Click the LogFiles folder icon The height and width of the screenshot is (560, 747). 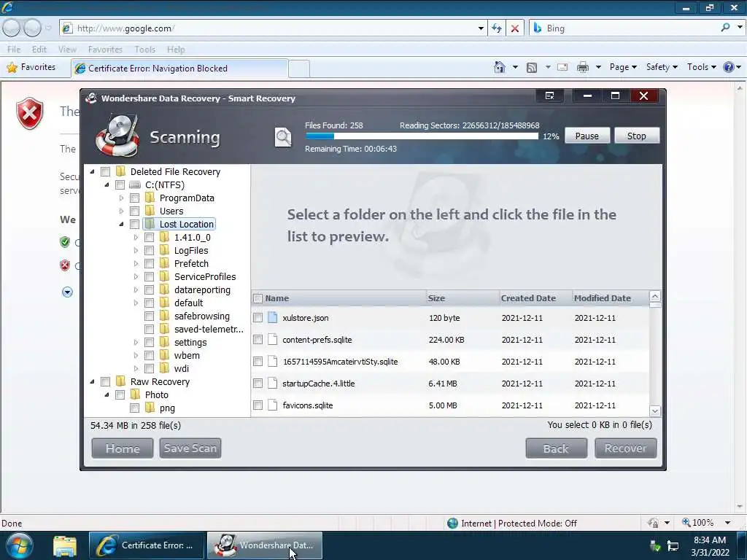[164, 250]
